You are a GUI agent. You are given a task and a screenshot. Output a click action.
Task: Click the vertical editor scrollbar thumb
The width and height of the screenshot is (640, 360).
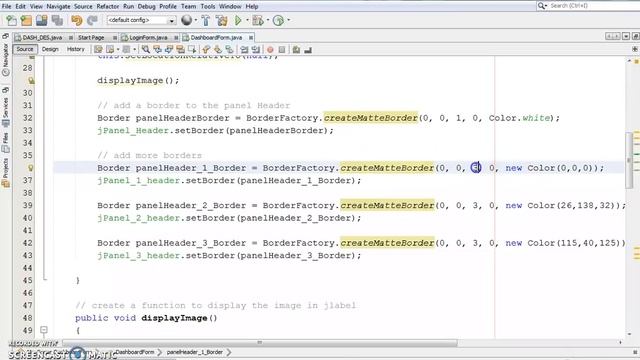[x=629, y=160]
